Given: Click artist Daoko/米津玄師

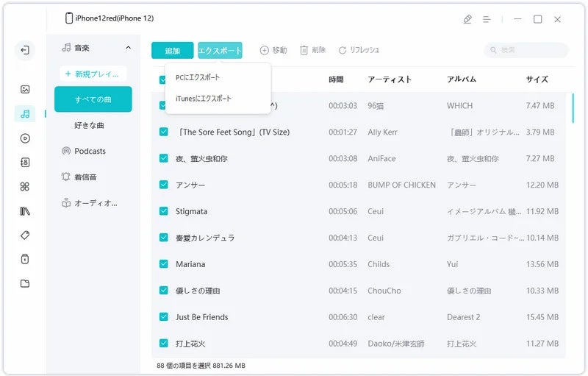Looking at the screenshot, I should tap(396, 344).
